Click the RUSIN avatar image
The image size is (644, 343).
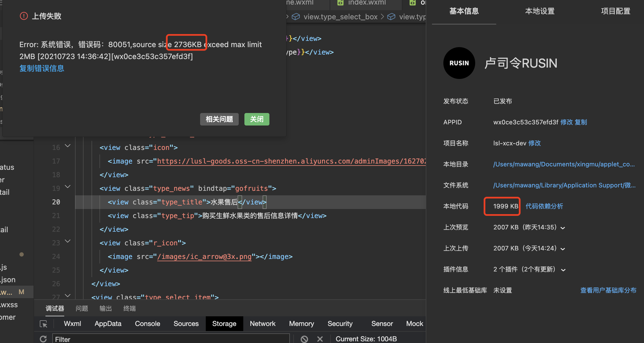[459, 63]
